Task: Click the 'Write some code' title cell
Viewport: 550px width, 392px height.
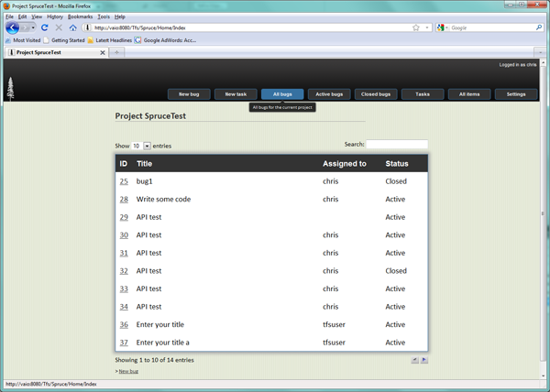Action: [163, 200]
